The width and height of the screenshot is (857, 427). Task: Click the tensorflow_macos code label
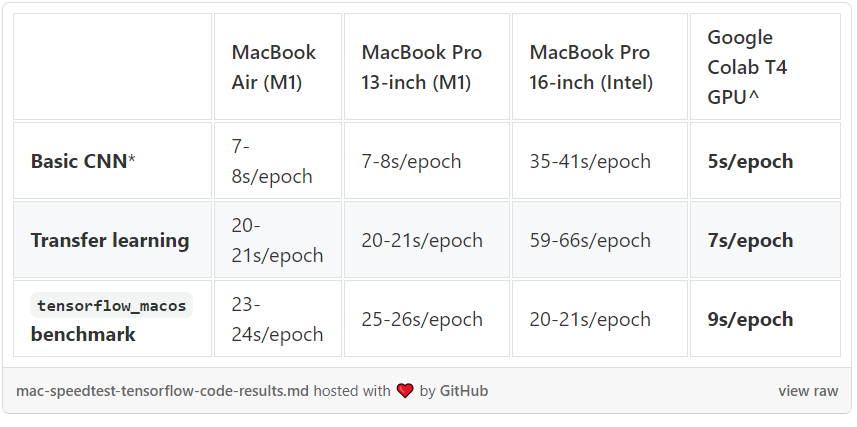(x=111, y=305)
